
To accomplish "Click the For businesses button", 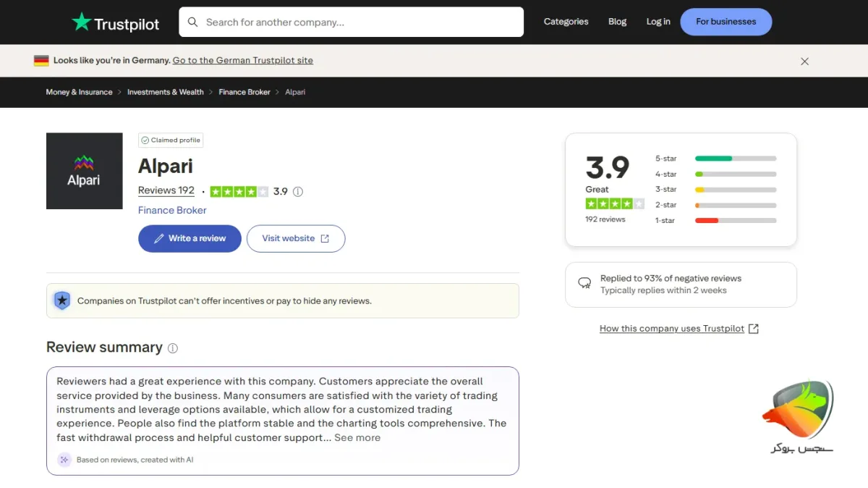I will pyautogui.click(x=726, y=22).
